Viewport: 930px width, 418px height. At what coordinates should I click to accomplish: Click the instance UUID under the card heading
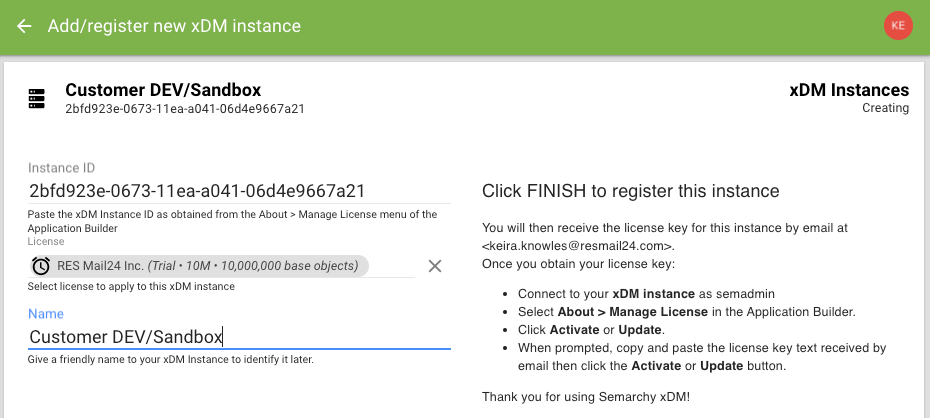click(x=185, y=109)
